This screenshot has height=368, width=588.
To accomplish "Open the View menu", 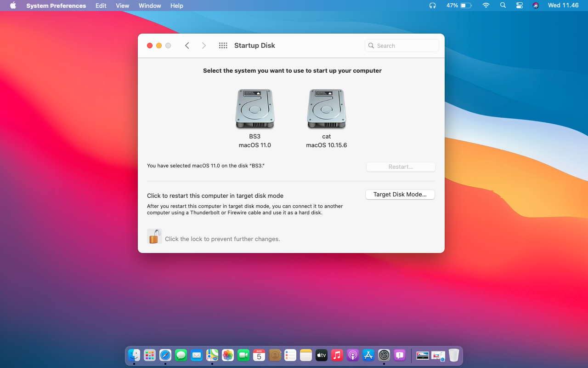I will (123, 6).
